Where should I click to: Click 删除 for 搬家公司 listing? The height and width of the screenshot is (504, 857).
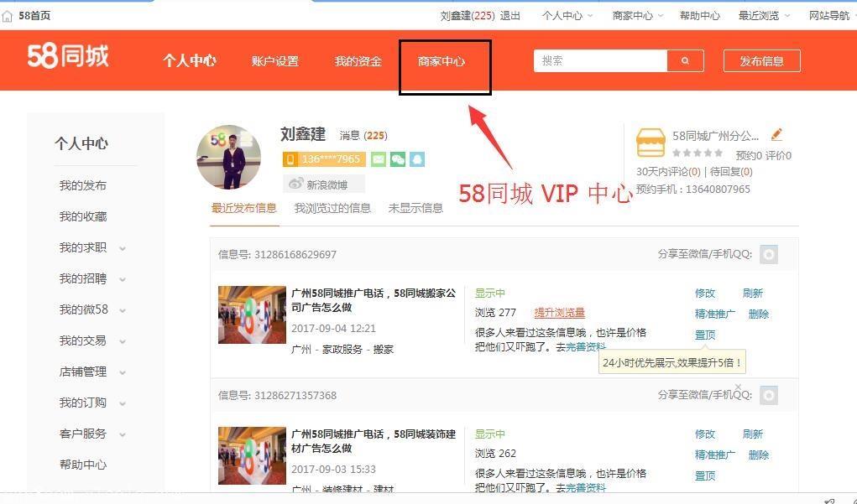[x=759, y=314]
